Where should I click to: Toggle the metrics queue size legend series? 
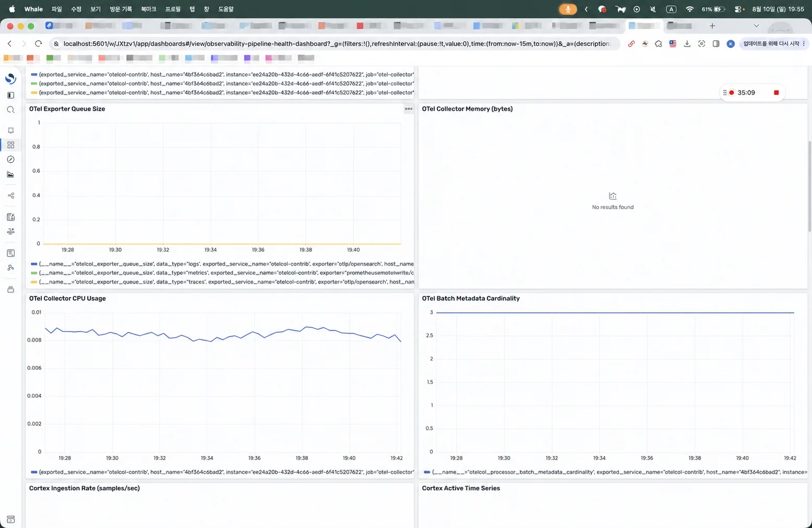222,273
